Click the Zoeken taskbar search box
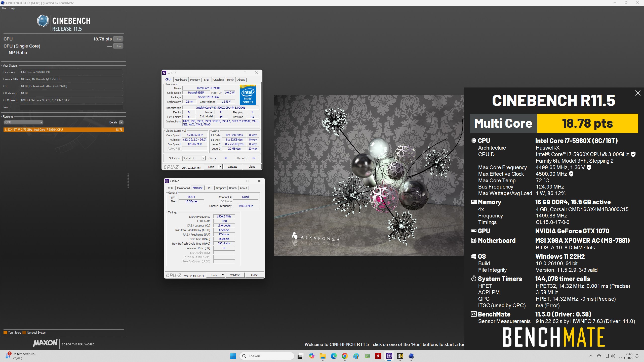 point(267,356)
